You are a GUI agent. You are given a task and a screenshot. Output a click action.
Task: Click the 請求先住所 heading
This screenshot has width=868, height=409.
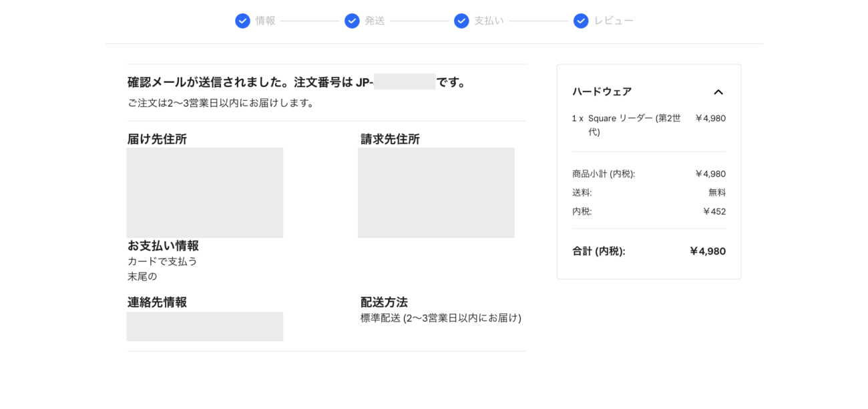click(390, 139)
